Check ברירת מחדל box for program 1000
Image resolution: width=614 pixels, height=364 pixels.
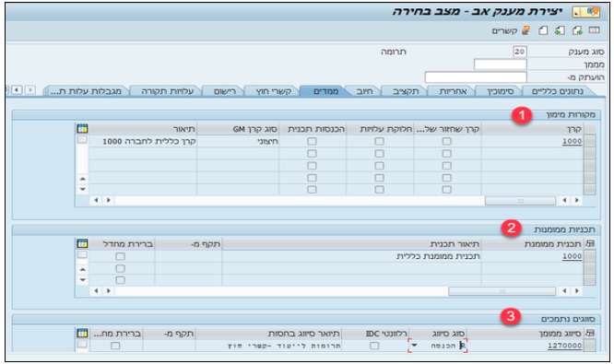(x=120, y=256)
